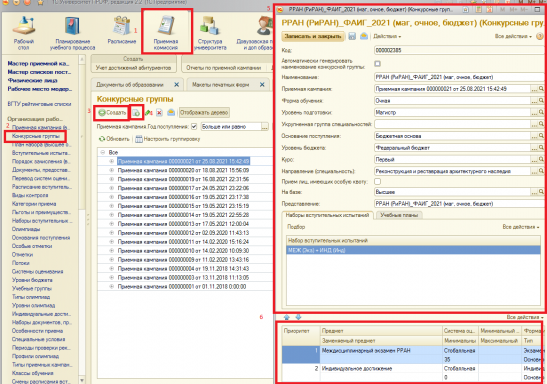Click magnifier icon of Уровень бюджета field

[x=541, y=148]
